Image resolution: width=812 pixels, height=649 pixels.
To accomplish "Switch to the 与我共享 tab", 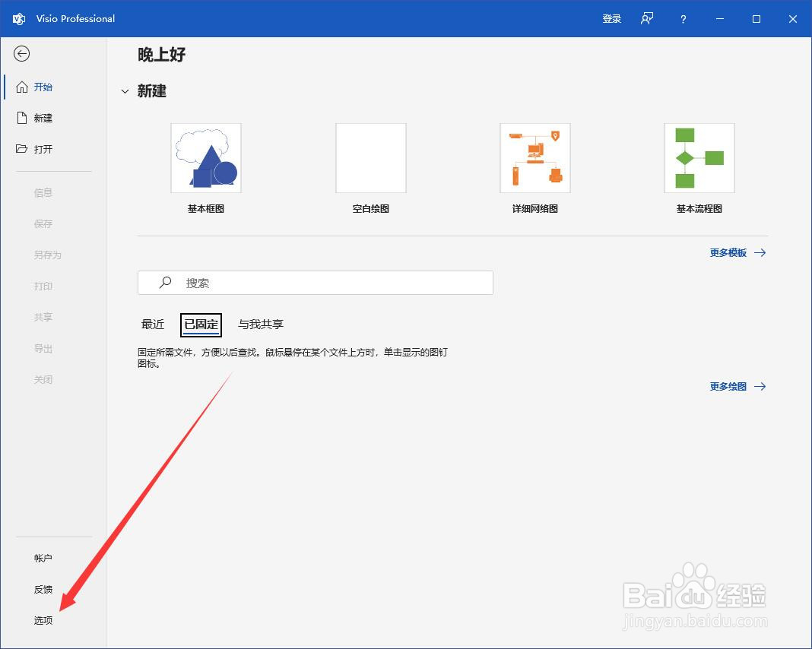I will pyautogui.click(x=261, y=324).
